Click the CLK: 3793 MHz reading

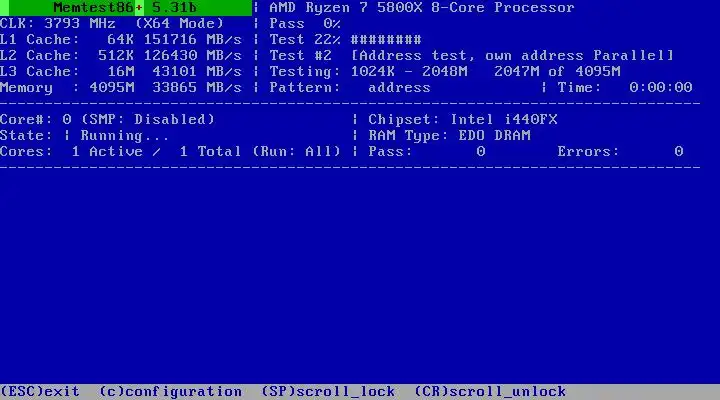58,23
